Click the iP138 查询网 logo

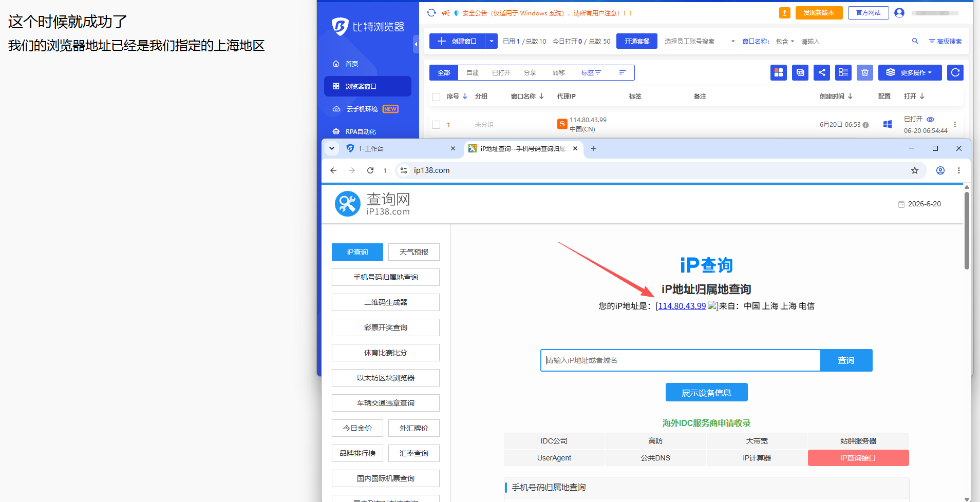[373, 204]
